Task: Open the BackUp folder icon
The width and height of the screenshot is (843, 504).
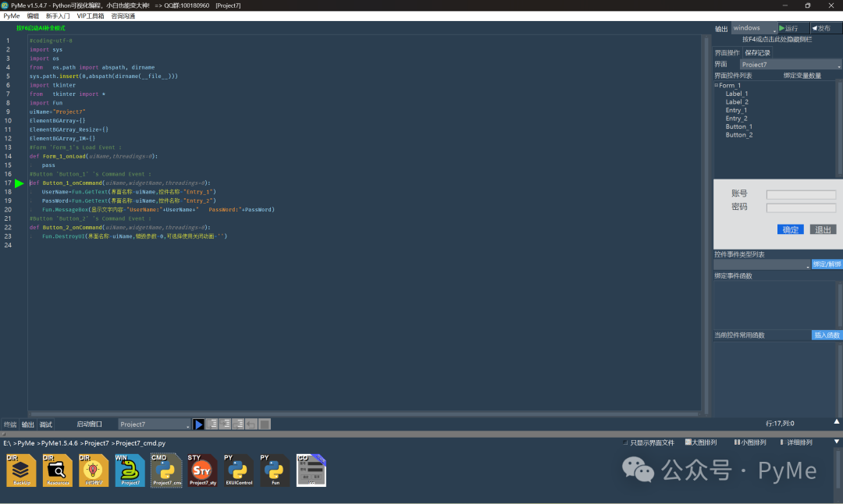Action: [x=22, y=470]
